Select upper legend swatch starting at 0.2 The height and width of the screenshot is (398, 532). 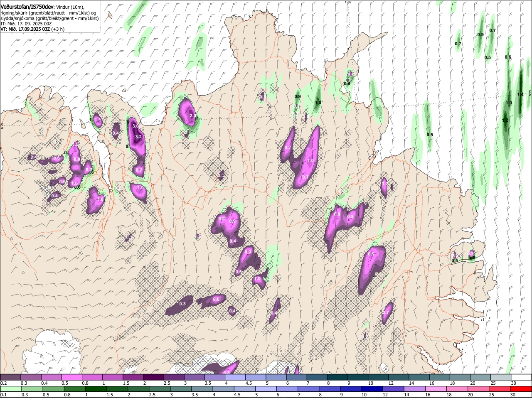(x=10, y=377)
